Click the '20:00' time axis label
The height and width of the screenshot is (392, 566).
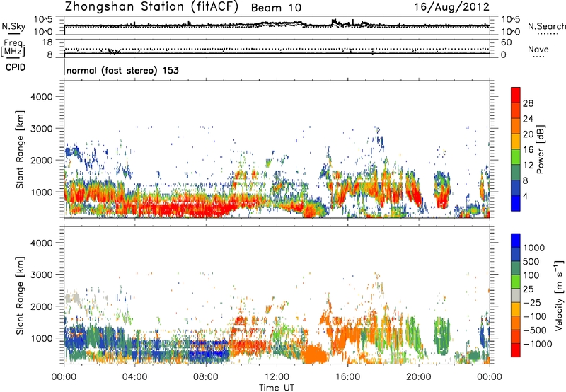pos(419,377)
